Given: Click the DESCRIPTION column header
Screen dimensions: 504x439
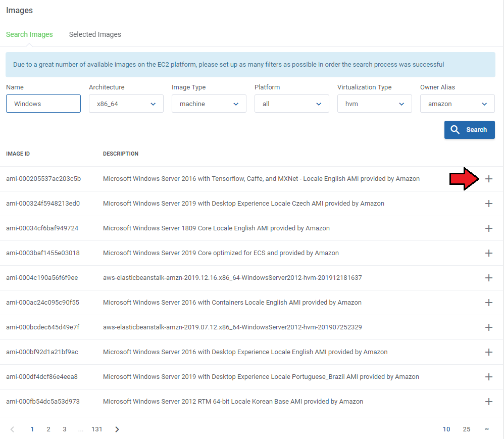Looking at the screenshot, I should click(x=121, y=154).
